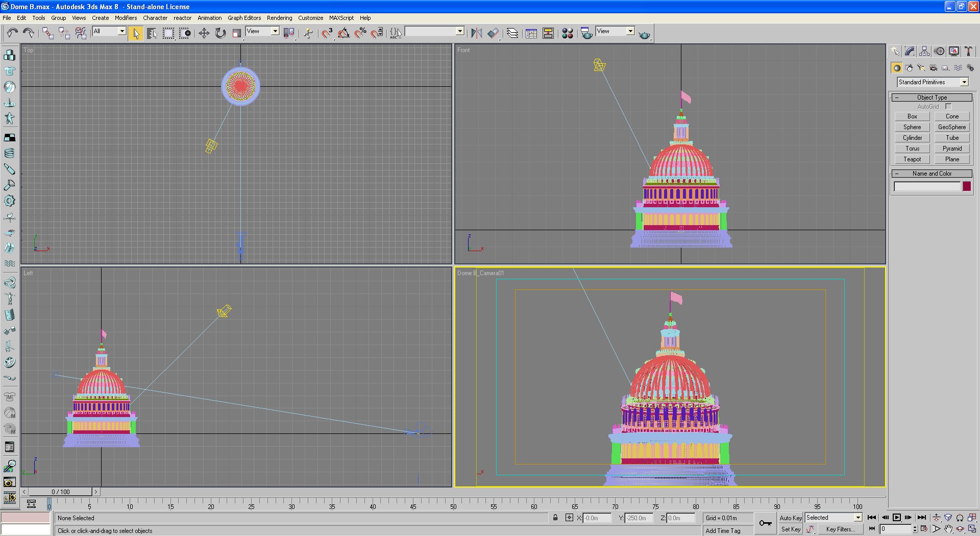Open the Select by Name tool

[152, 33]
